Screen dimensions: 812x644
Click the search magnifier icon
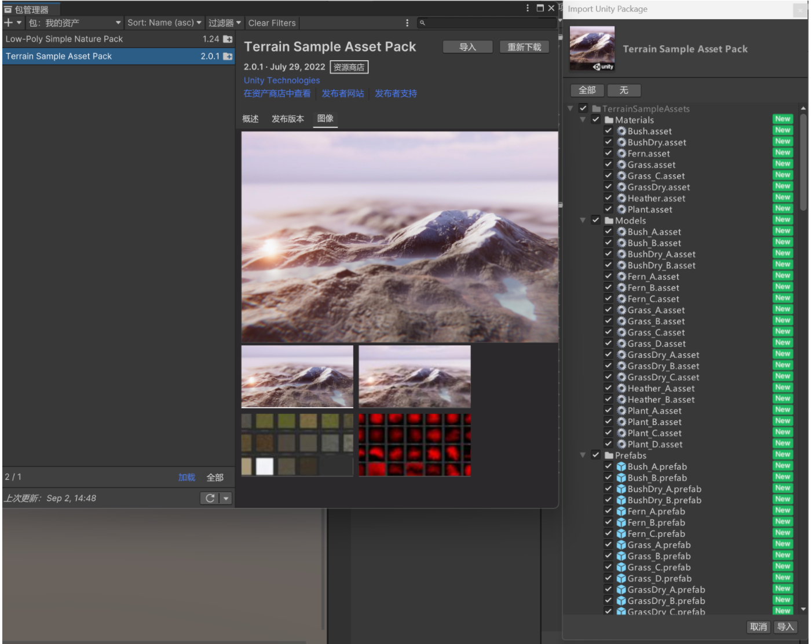422,23
